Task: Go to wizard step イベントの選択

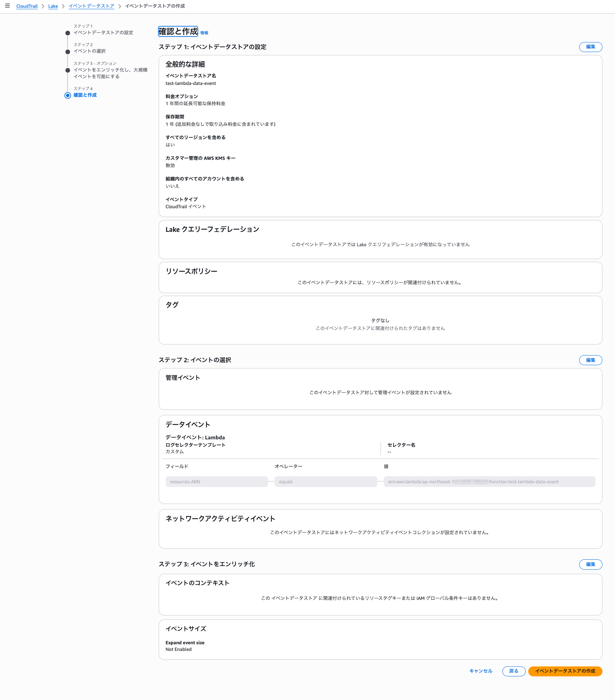Action: 89,51
